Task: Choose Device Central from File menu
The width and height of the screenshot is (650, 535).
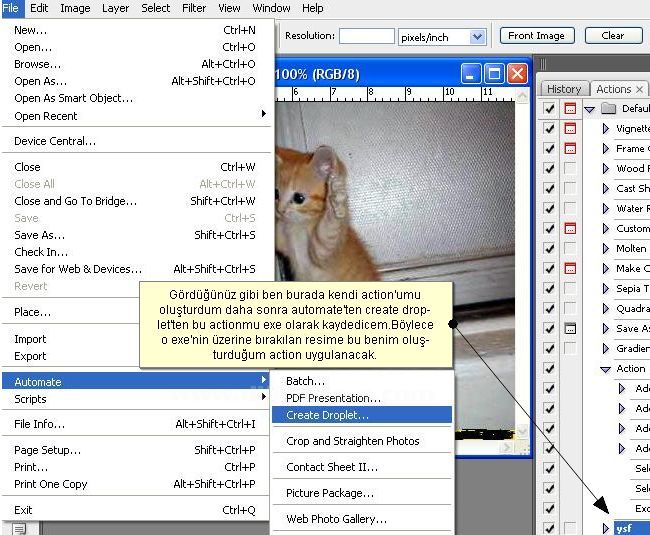Action: pos(135,141)
